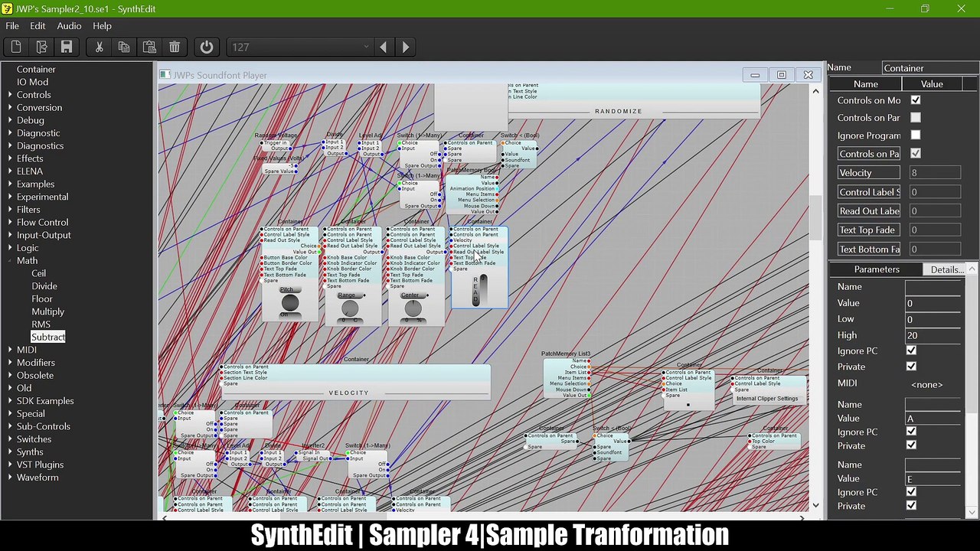Go to next patch with right arrow
The image size is (980, 551).
406,47
